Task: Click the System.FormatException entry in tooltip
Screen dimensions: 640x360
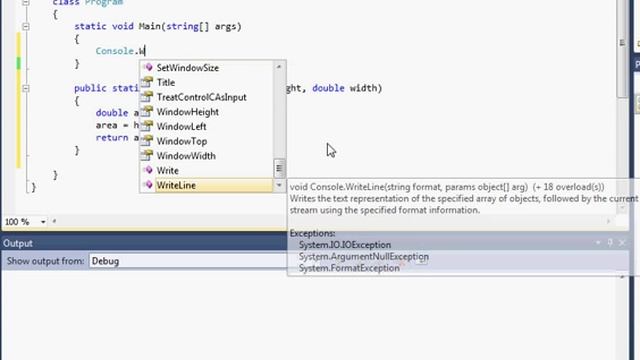Action: coord(349,268)
